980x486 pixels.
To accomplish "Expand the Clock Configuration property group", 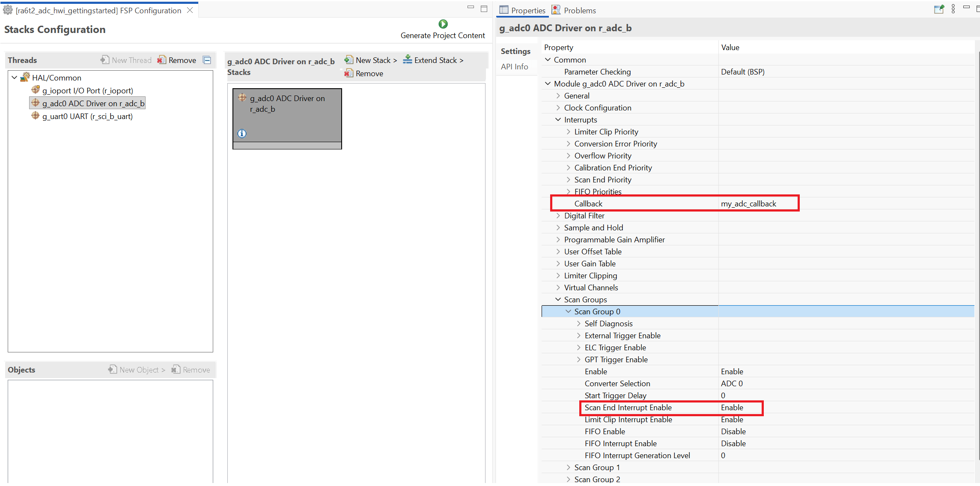I will [x=558, y=108].
